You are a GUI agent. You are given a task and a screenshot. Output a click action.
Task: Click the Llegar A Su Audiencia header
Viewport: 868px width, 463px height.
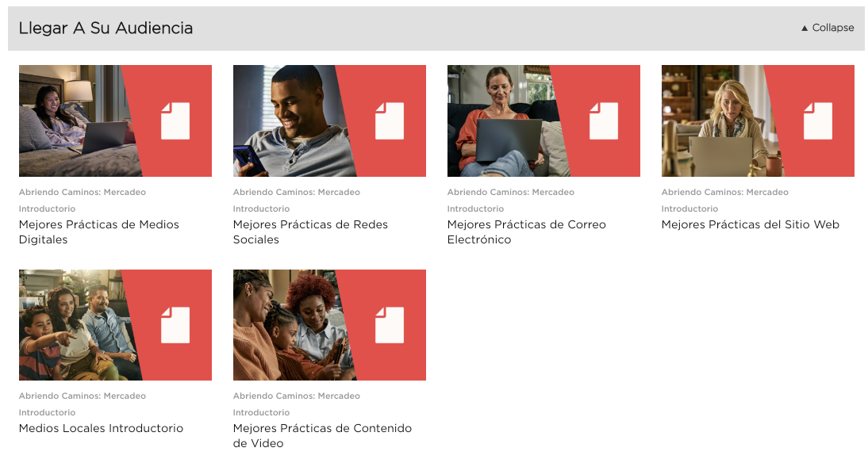point(106,28)
